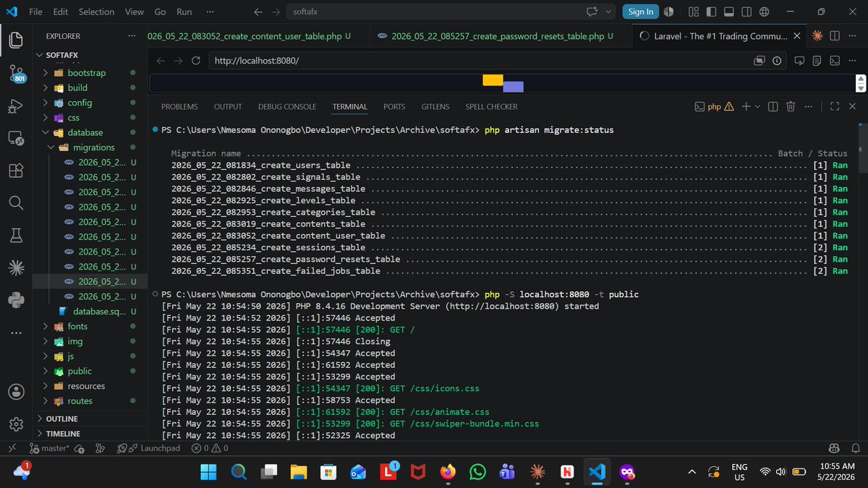Split the terminal pane
This screenshot has width=868, height=488.
pos(773,106)
